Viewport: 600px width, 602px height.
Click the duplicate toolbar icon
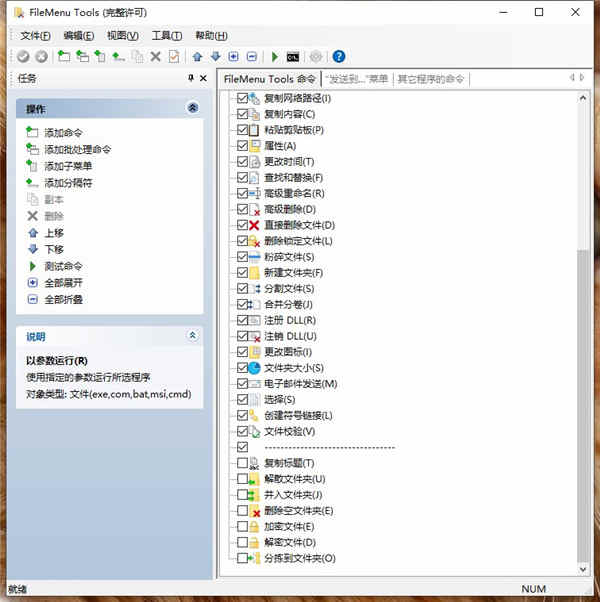click(x=137, y=57)
